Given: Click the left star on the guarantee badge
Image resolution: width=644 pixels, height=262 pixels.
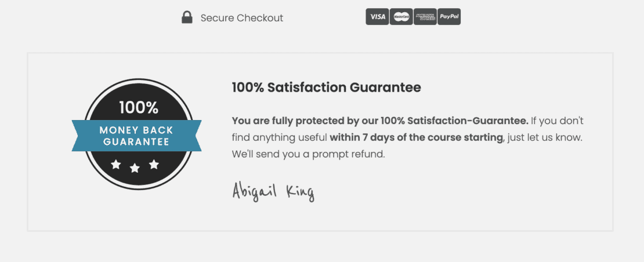Looking at the screenshot, I should point(116,165).
